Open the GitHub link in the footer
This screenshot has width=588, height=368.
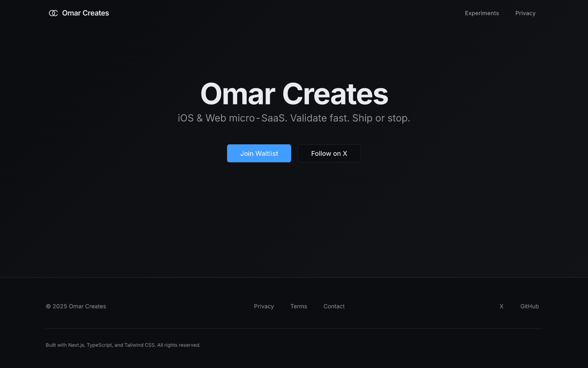(x=529, y=306)
